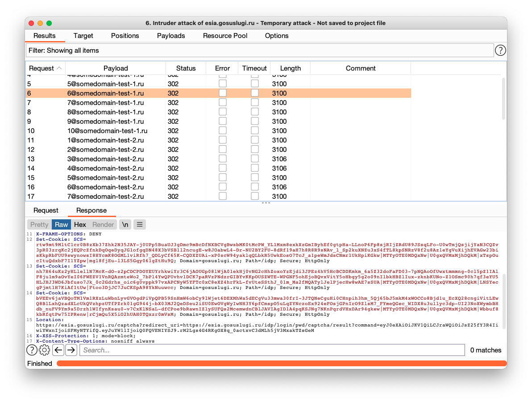Open the filter help question-mark icon
Viewport: 532px width, 402px height.
click(x=500, y=50)
